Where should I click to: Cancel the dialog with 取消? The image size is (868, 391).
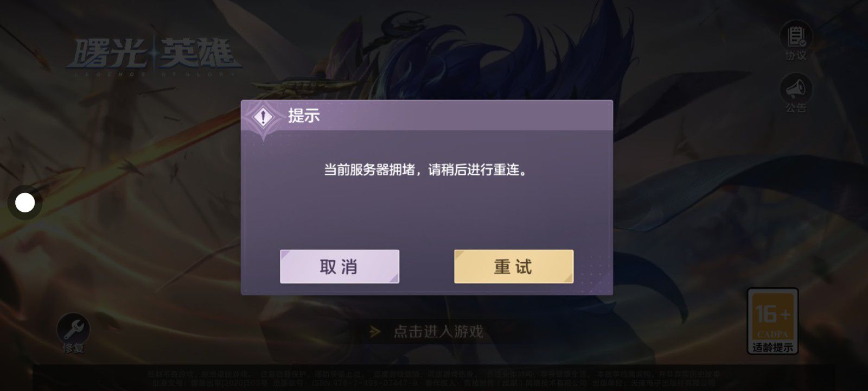coord(340,267)
